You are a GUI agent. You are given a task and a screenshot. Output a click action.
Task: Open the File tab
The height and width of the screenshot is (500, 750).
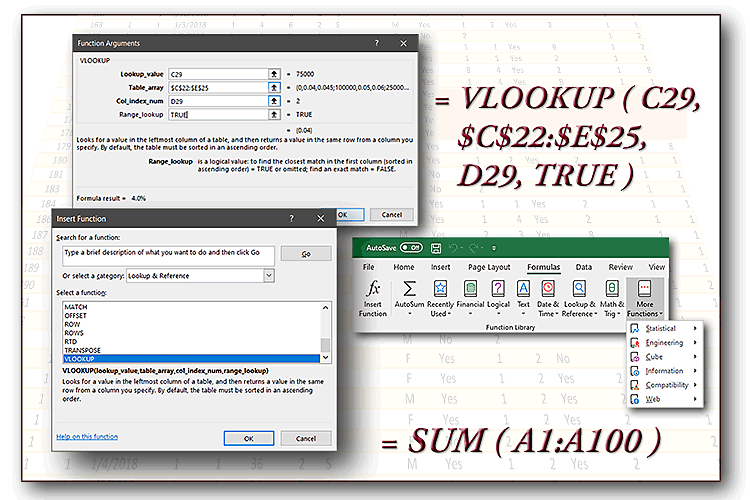[368, 267]
